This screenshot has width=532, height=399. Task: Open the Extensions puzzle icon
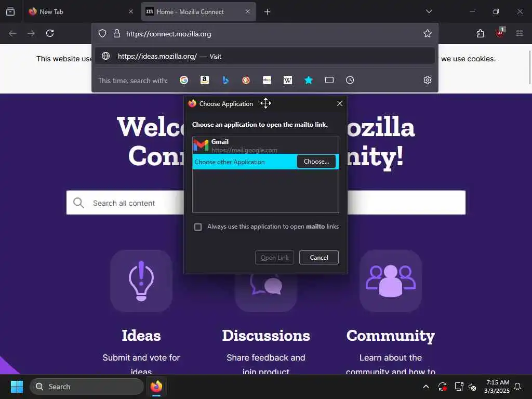click(x=480, y=33)
